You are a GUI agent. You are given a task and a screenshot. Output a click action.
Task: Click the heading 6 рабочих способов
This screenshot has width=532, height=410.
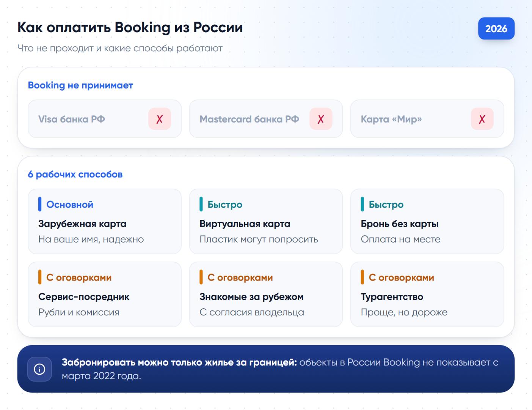(75, 174)
